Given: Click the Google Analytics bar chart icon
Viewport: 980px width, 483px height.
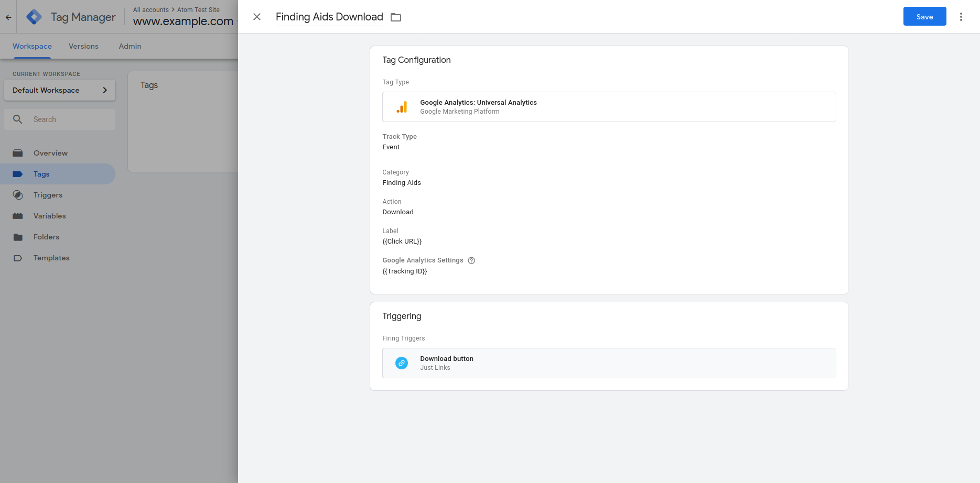Looking at the screenshot, I should point(402,107).
